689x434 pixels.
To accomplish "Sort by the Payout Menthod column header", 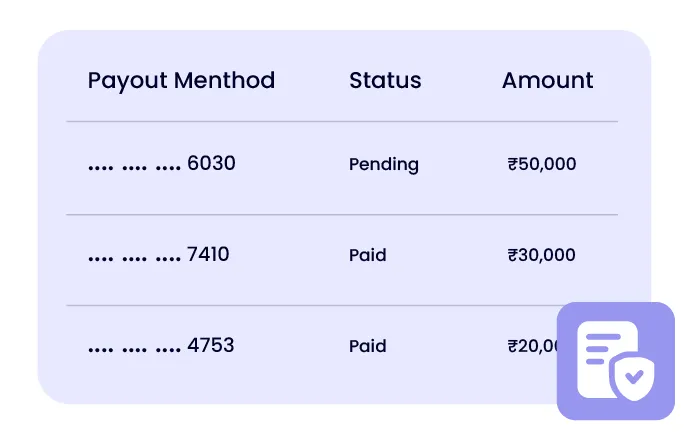I will [x=181, y=81].
